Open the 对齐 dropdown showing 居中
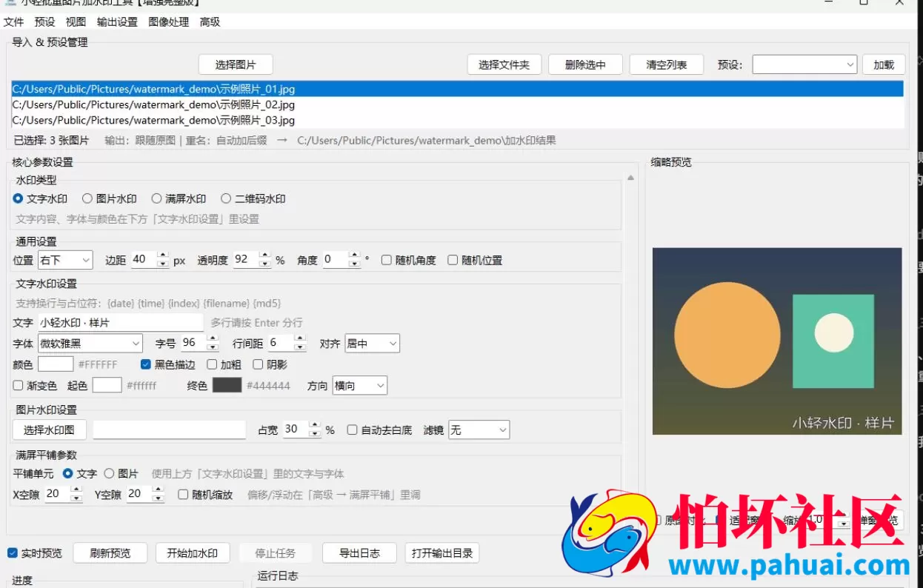The width and height of the screenshot is (923, 588). [372, 343]
